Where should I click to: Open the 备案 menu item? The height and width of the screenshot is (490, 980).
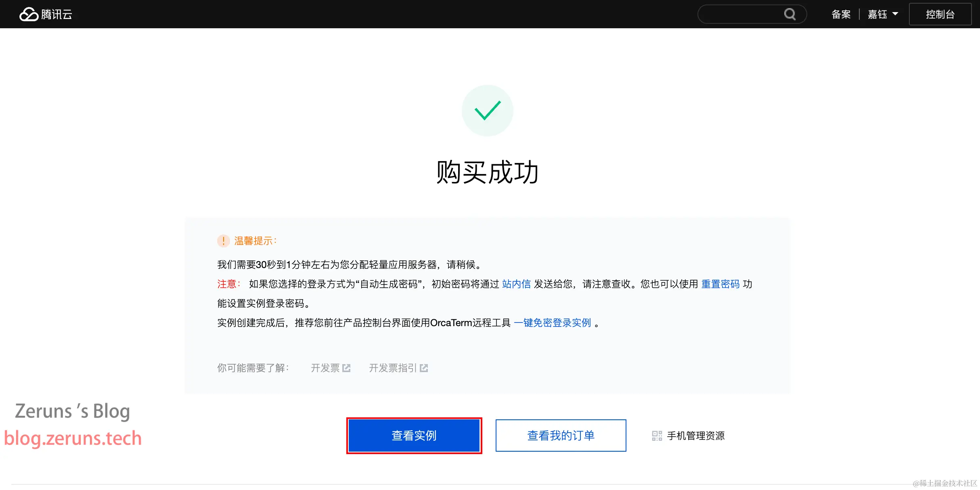(x=841, y=15)
